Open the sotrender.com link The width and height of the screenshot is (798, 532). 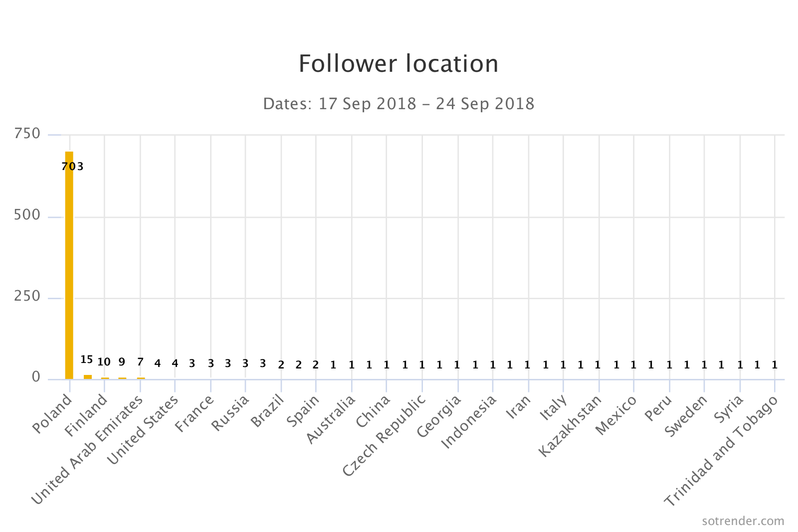(743, 521)
